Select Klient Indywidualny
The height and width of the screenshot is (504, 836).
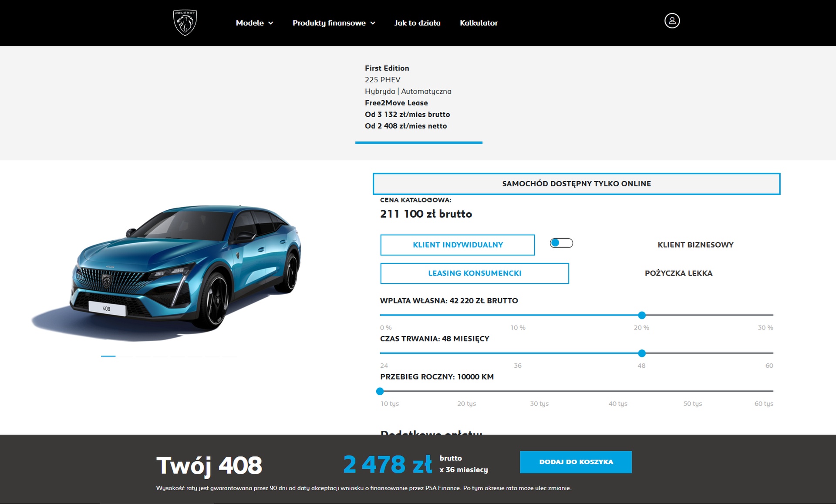(458, 245)
